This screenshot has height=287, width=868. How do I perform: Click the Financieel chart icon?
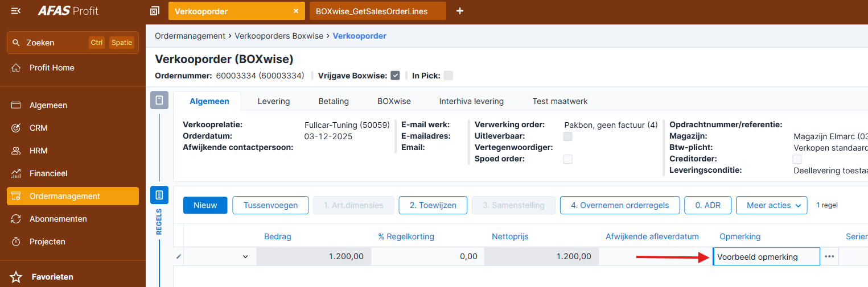pos(17,173)
